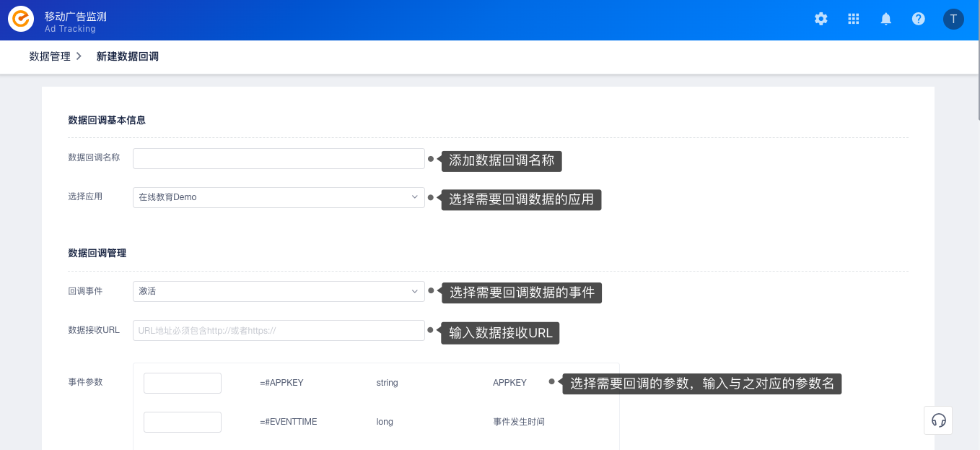Open the "T" user avatar menu
980x450 pixels.
pyautogui.click(x=954, y=19)
